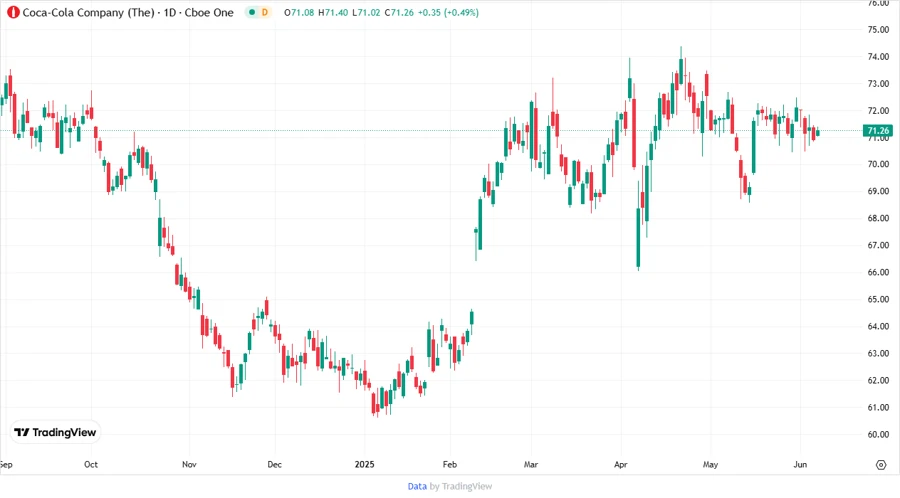Click the 69.00 price axis label

[878, 191]
